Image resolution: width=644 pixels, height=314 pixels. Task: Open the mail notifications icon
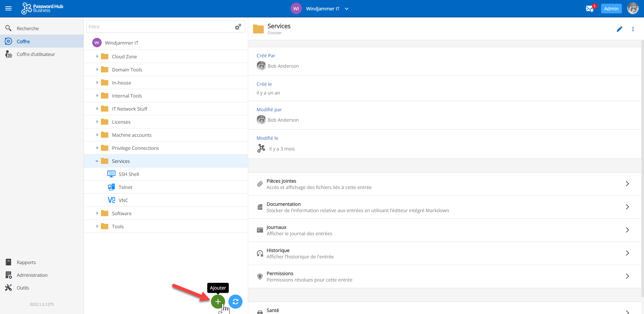pyautogui.click(x=590, y=9)
